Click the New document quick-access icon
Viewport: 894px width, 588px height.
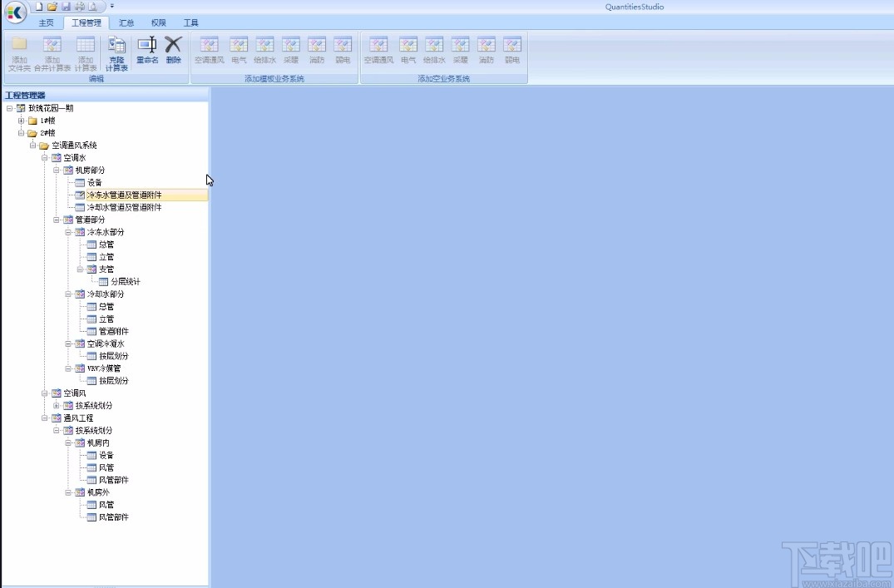tap(39, 7)
